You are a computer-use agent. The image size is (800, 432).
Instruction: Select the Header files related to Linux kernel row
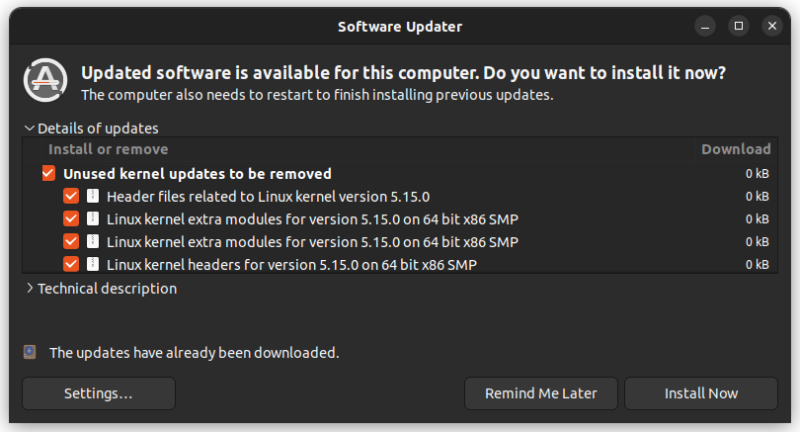tap(400, 196)
